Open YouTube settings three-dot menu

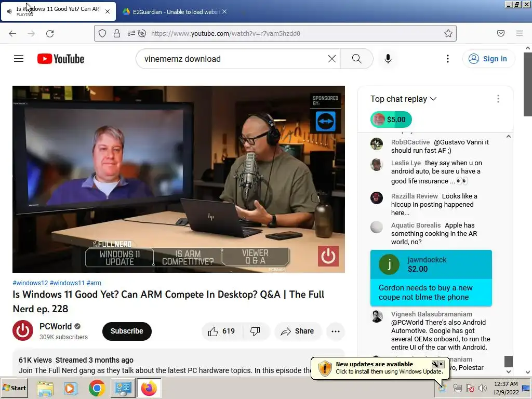click(x=447, y=59)
